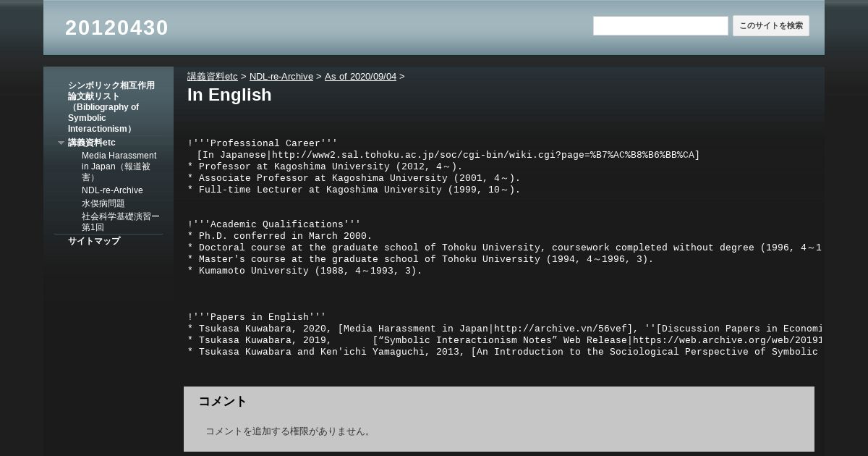Click the In Japanese tohoku.ac.jp URL line
Viewport: 868px width, 456px height.
click(x=448, y=155)
